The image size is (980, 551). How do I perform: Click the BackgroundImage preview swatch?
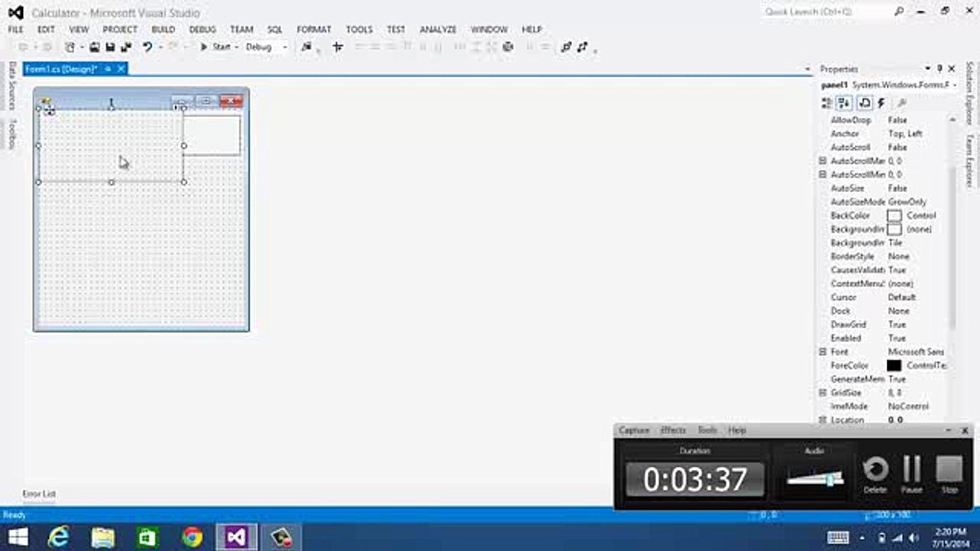pyautogui.click(x=894, y=230)
